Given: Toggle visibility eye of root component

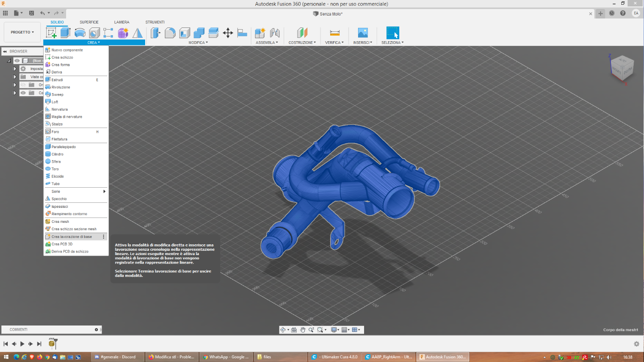Looking at the screenshot, I should pyautogui.click(x=17, y=61).
